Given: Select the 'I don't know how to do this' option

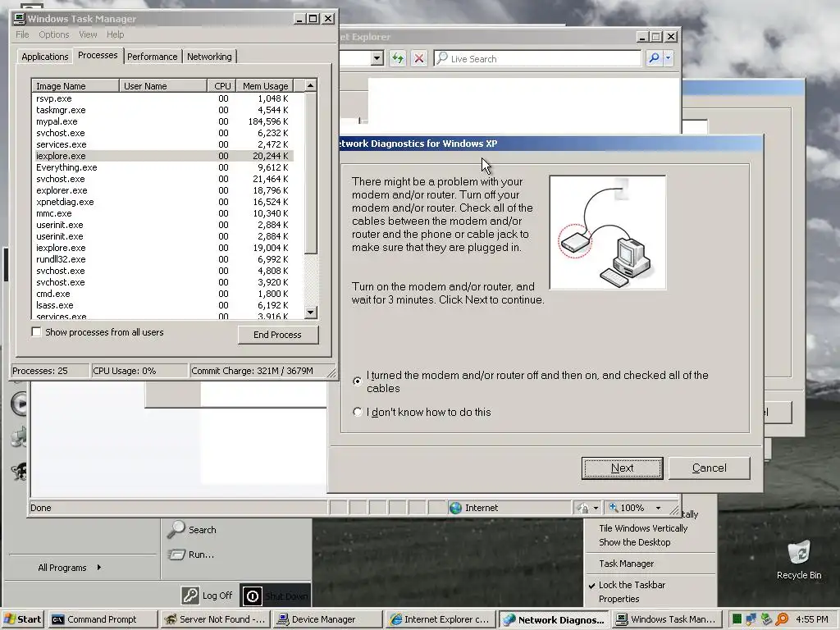Looking at the screenshot, I should pos(358,412).
